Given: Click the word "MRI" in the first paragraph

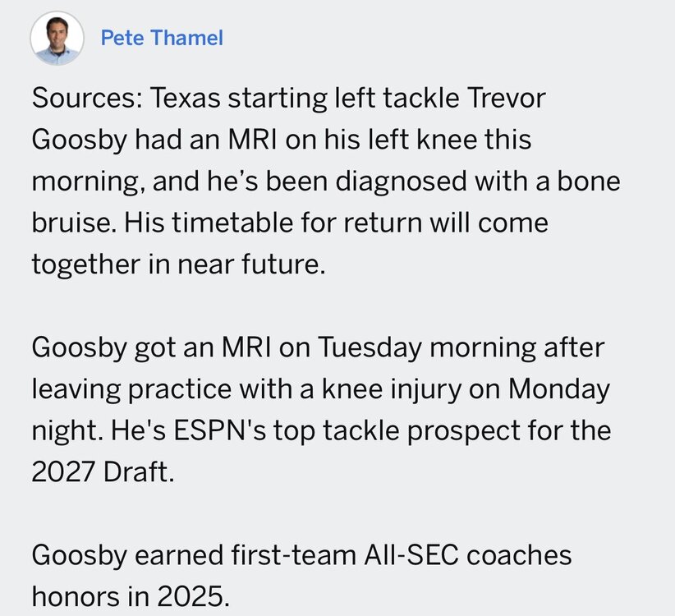Looking at the screenshot, I should point(252,140).
